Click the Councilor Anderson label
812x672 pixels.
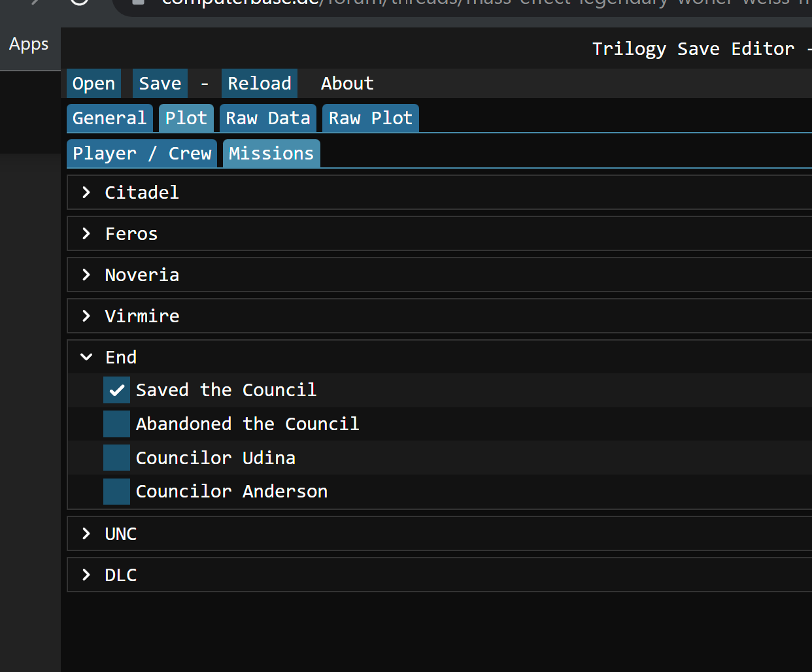[x=231, y=492]
